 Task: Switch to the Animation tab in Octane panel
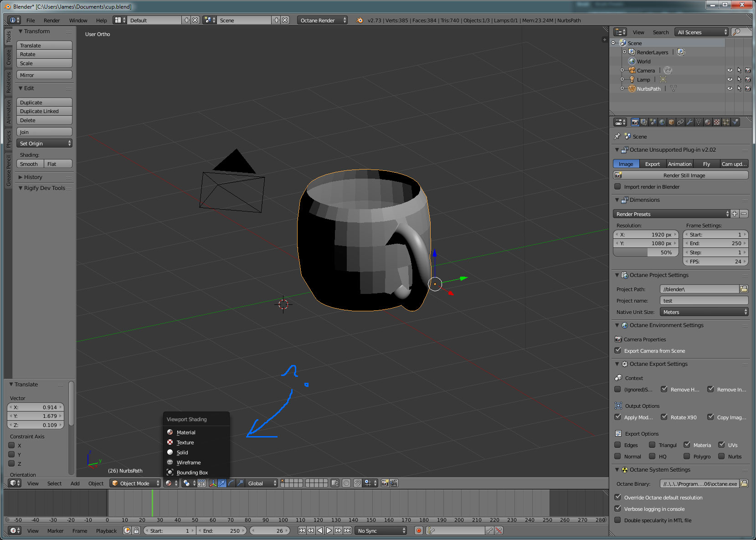tap(679, 164)
